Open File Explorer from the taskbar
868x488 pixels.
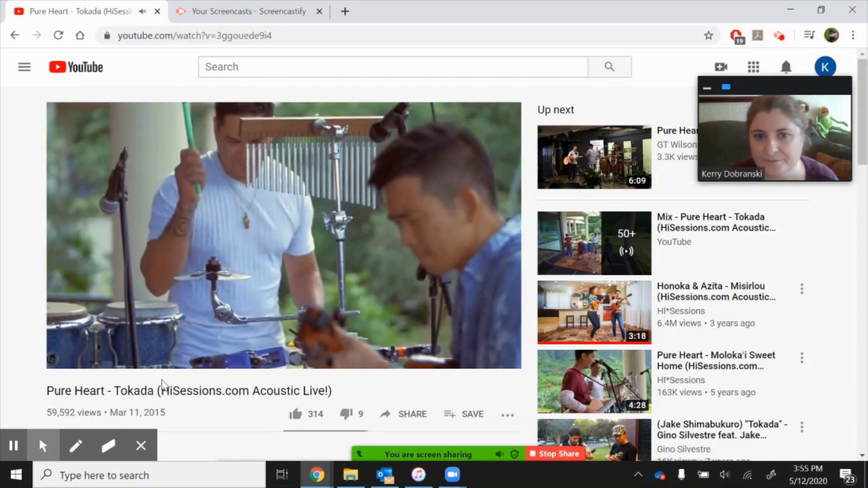(x=351, y=475)
